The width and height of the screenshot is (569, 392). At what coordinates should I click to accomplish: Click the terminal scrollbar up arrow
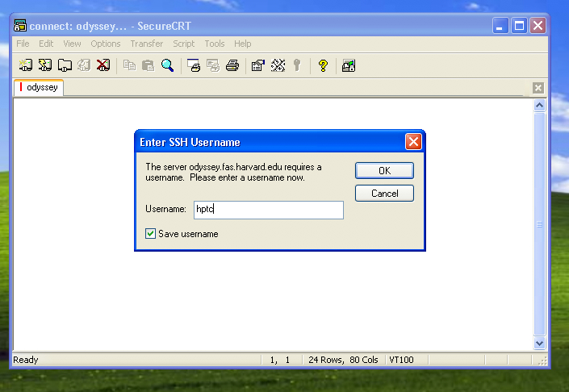tap(540, 105)
